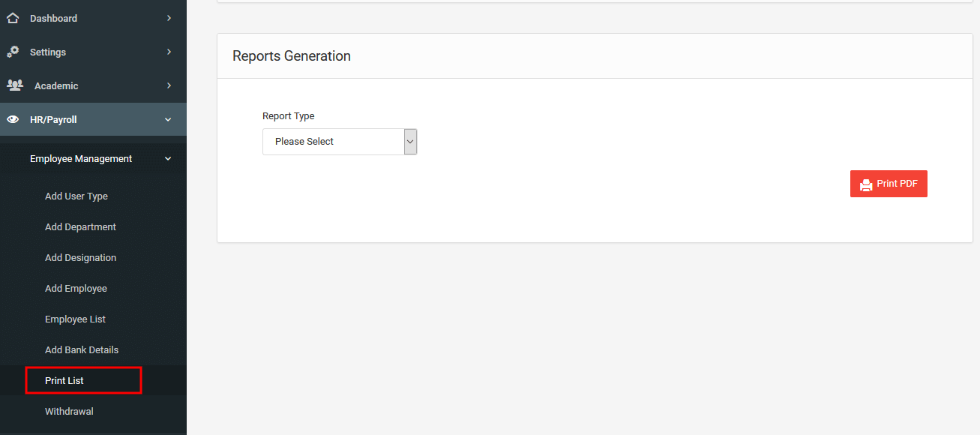Open the Employee List page
This screenshot has height=435, width=980.
click(x=75, y=319)
